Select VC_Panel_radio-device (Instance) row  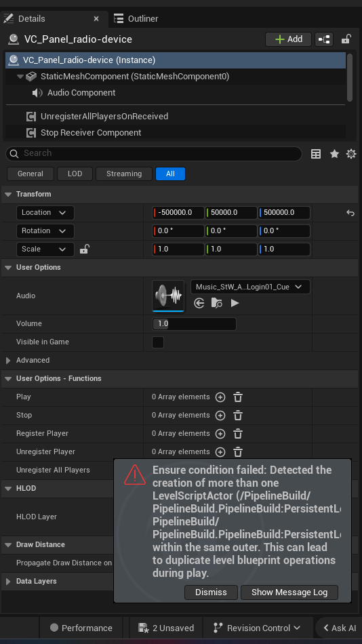pyautogui.click(x=176, y=60)
